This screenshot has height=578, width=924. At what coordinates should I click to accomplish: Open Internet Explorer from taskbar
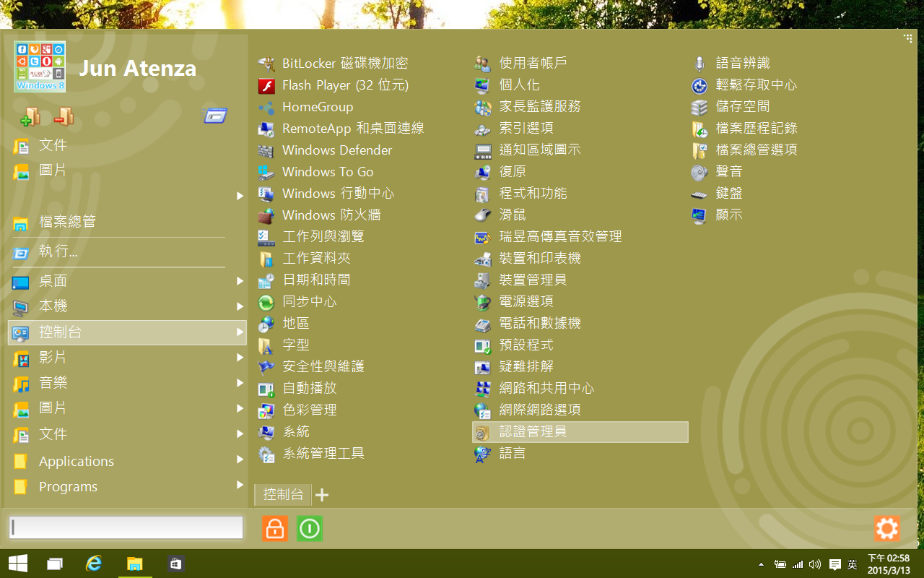pos(94,564)
